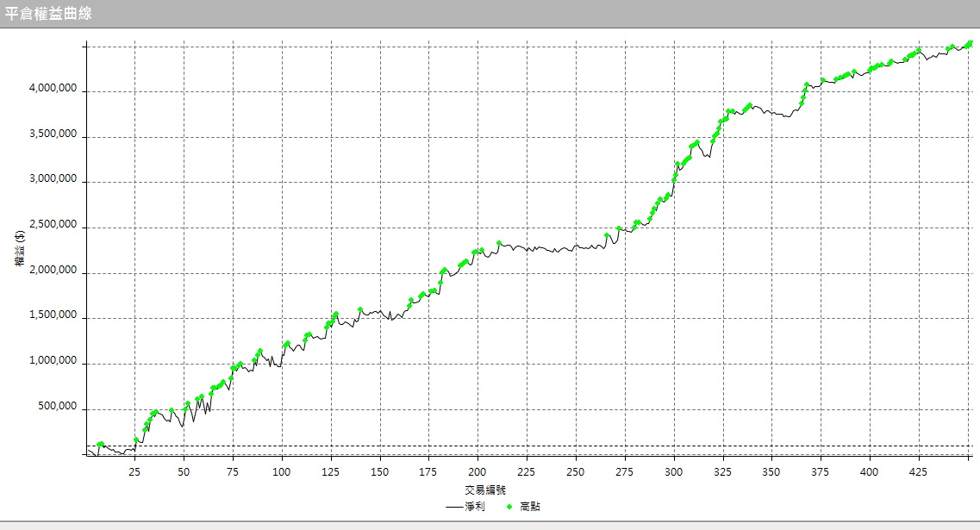Click the 425 x-axis tick label
Viewport: 980px width, 530px height.
918,472
